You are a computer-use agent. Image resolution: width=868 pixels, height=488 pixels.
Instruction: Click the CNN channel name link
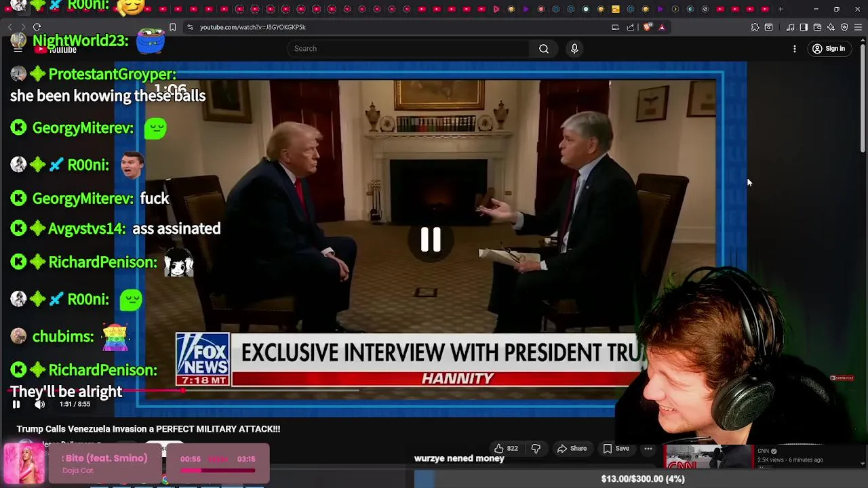pos(764,451)
